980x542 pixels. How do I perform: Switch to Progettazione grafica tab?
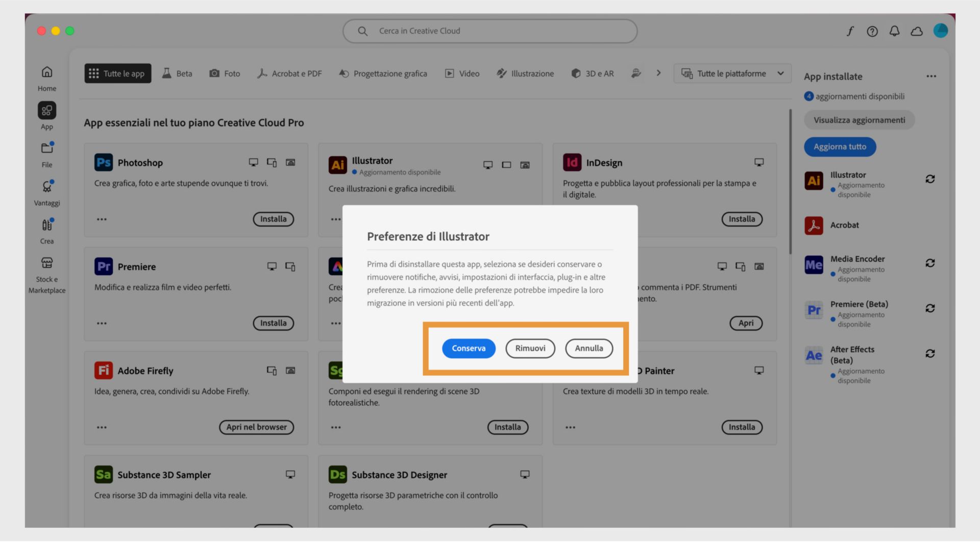(x=383, y=73)
